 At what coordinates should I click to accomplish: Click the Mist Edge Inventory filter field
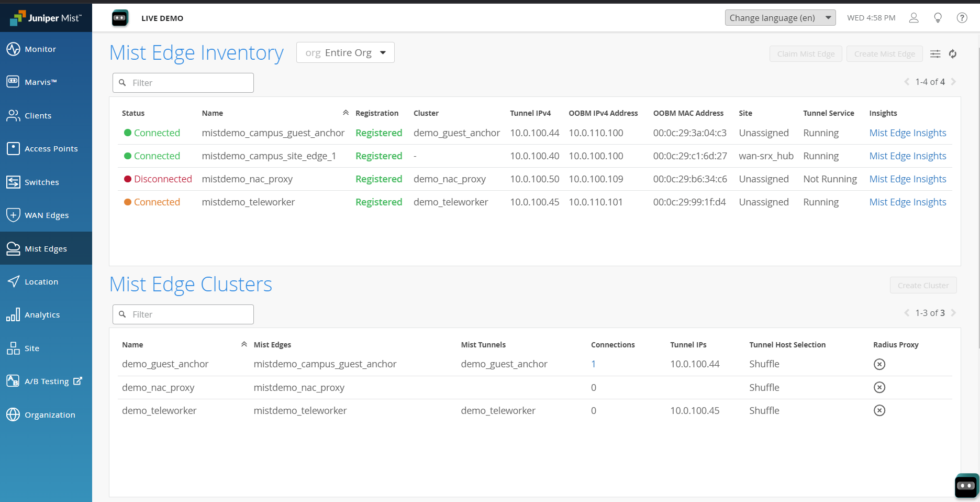[183, 83]
